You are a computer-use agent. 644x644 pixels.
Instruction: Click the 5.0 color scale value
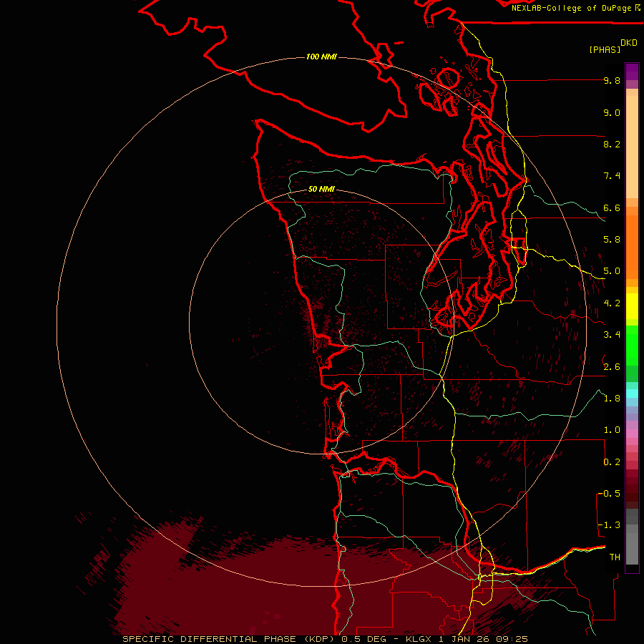point(612,271)
